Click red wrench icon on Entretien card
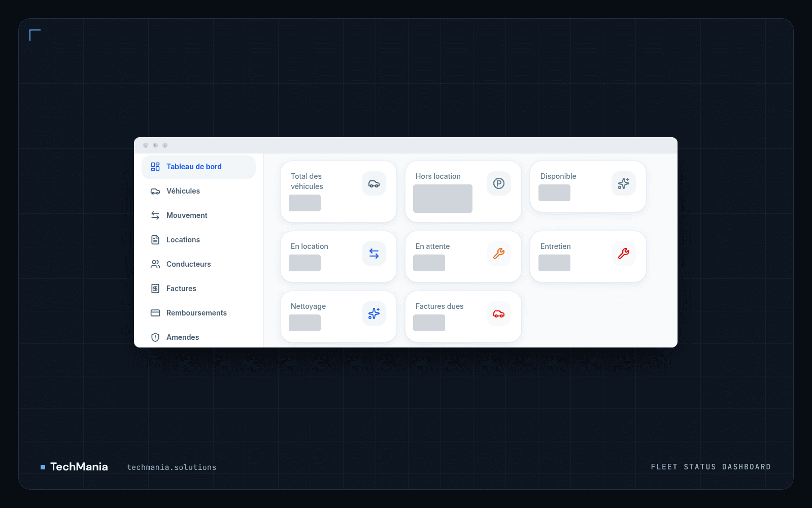The height and width of the screenshot is (508, 812). (x=624, y=253)
